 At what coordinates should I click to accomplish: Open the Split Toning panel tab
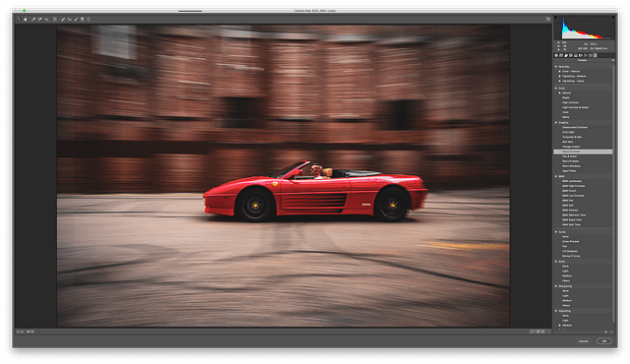click(576, 55)
